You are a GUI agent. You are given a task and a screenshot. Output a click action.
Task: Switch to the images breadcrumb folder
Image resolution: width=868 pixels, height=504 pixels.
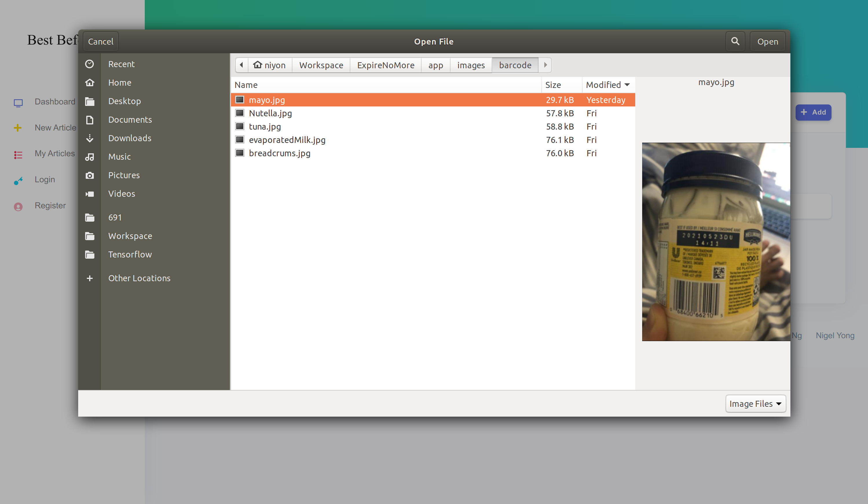pos(470,65)
